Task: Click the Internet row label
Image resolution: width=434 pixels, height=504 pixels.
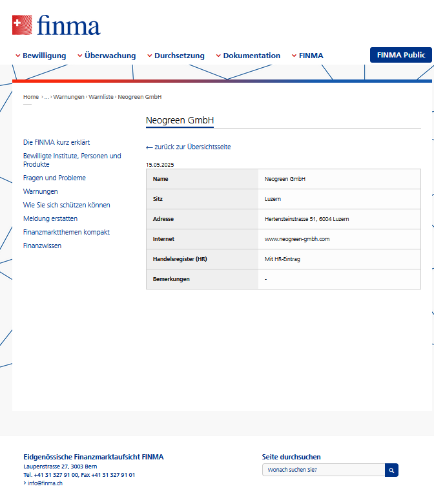Action: tap(163, 239)
